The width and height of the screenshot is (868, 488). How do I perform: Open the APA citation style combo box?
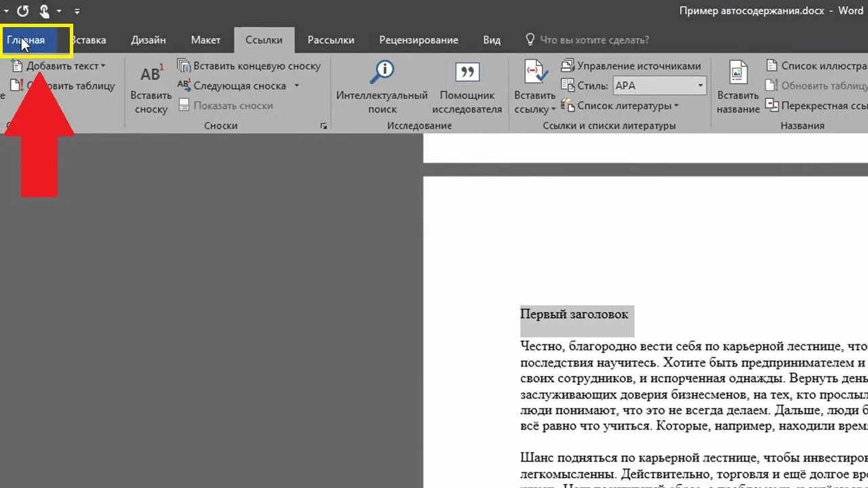659,86
